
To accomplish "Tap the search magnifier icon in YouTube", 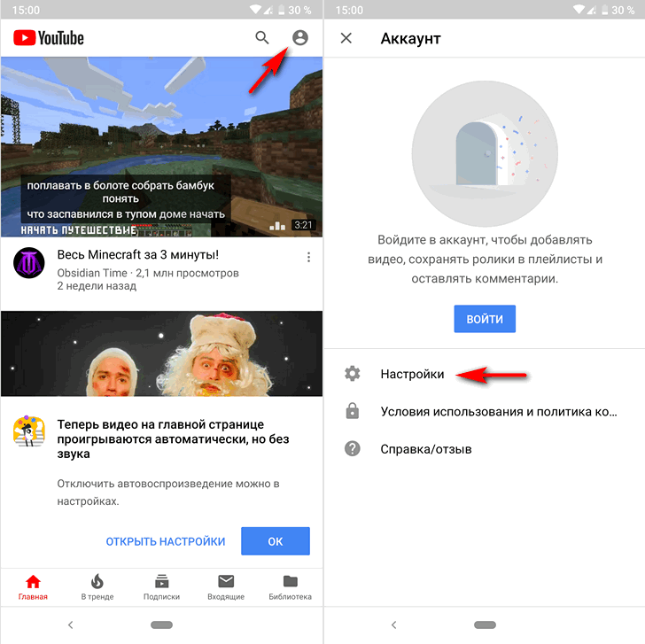I will [x=262, y=38].
